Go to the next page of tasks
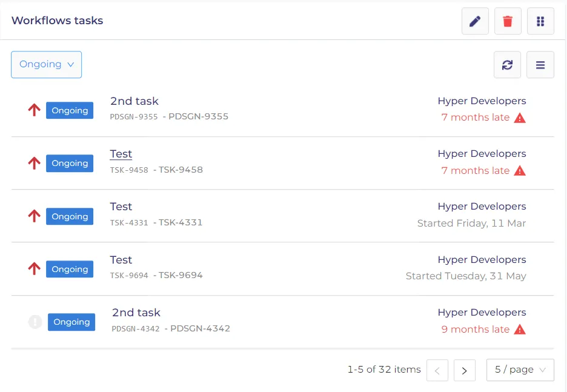This screenshot has width=567, height=392. [464, 370]
